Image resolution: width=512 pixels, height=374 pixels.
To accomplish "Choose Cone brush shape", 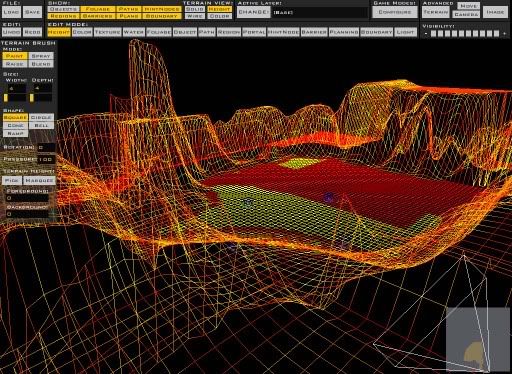I will tap(15, 125).
